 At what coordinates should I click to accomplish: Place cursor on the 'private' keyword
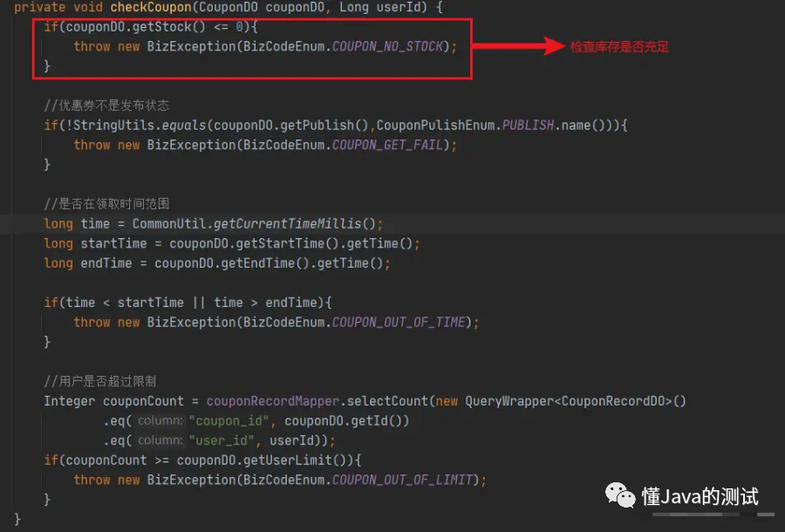(39, 8)
